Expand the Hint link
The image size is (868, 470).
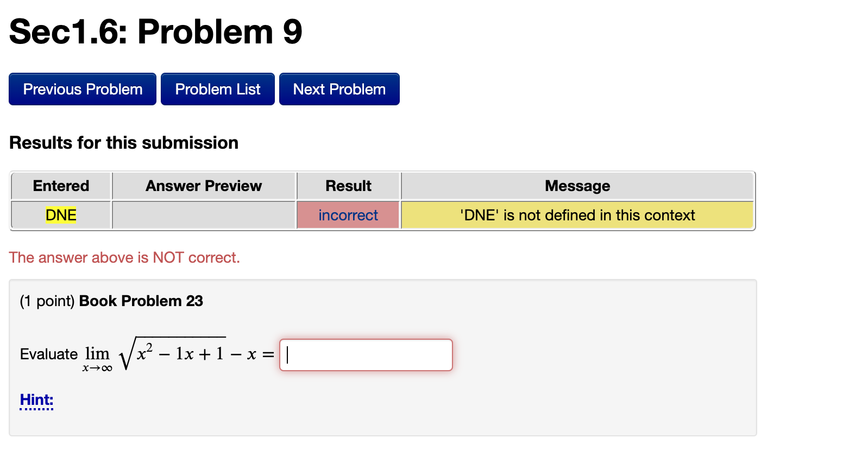click(x=36, y=400)
